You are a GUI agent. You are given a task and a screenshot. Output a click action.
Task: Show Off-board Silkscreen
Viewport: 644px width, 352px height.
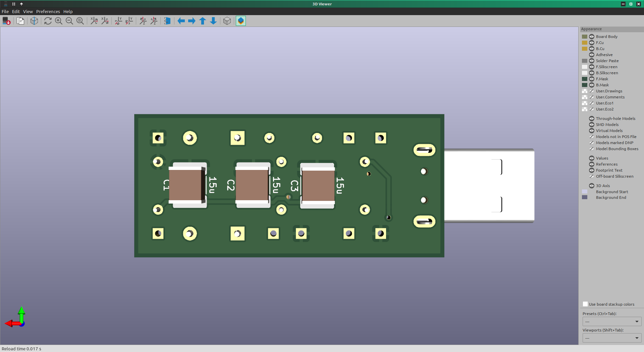click(592, 176)
